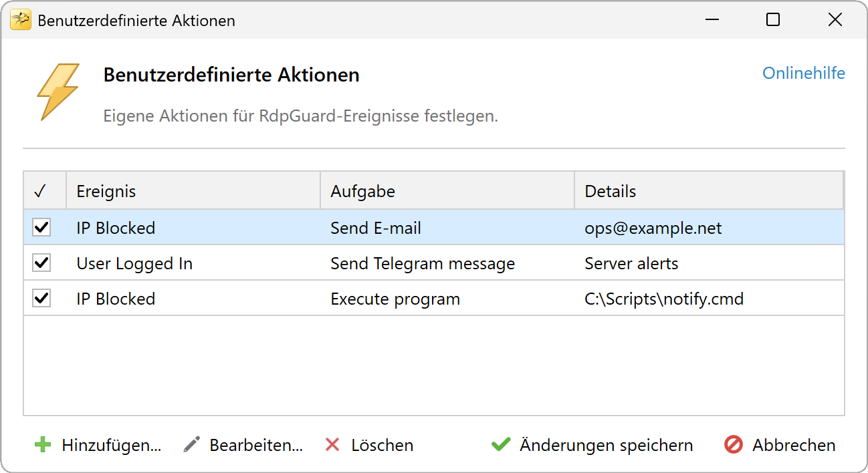The width and height of the screenshot is (868, 473).
Task: Uncheck the User Logged In action checkbox
Action: (x=41, y=263)
